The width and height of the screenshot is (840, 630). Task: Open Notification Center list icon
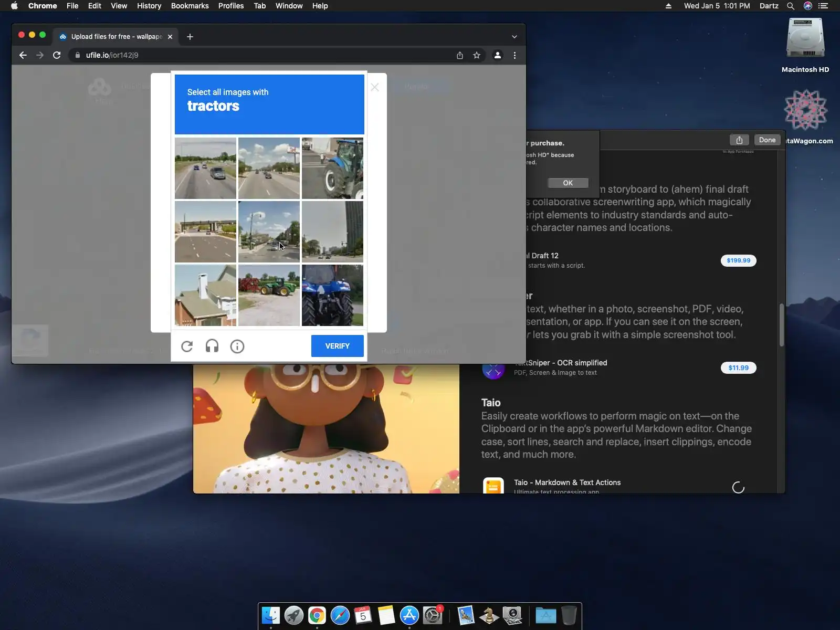pos(823,6)
